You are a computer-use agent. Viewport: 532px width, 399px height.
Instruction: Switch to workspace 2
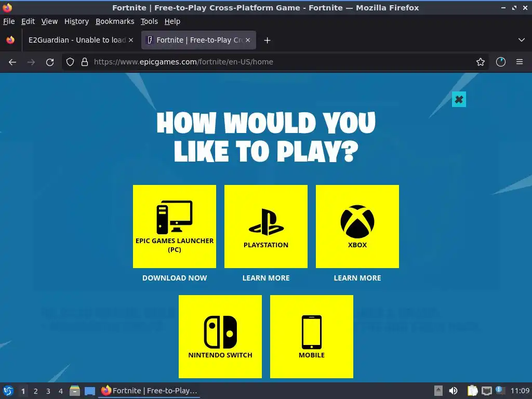(x=36, y=391)
